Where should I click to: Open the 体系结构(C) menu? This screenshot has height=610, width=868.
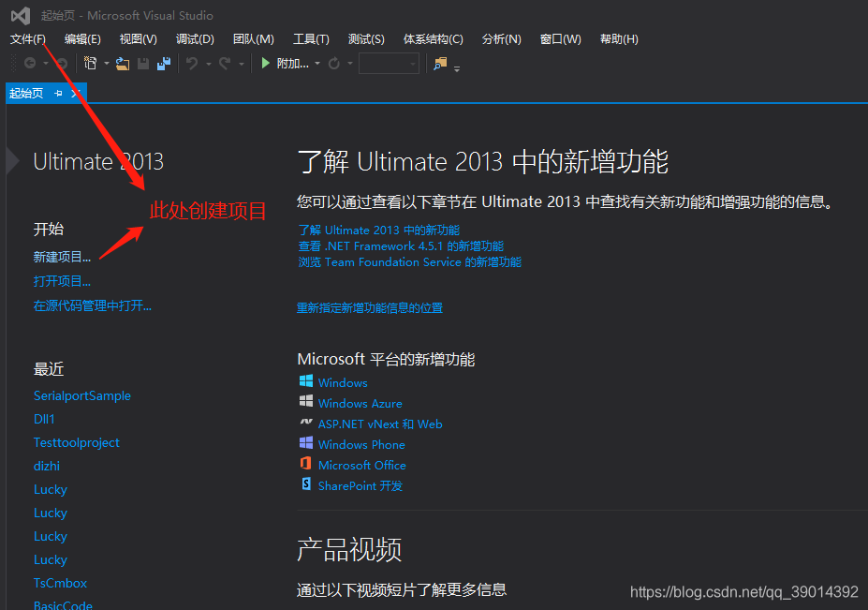(433, 39)
